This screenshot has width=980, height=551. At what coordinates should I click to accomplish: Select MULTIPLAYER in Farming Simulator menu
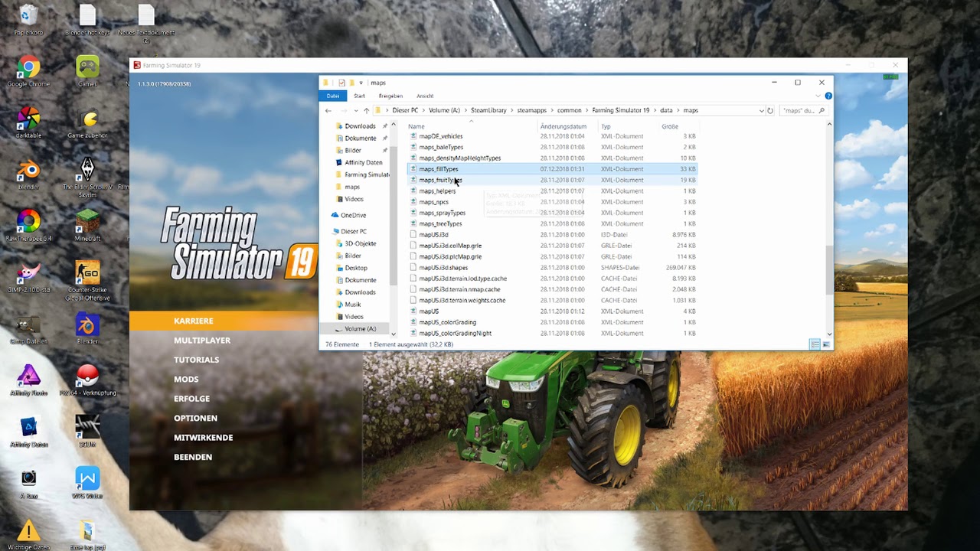pyautogui.click(x=202, y=341)
